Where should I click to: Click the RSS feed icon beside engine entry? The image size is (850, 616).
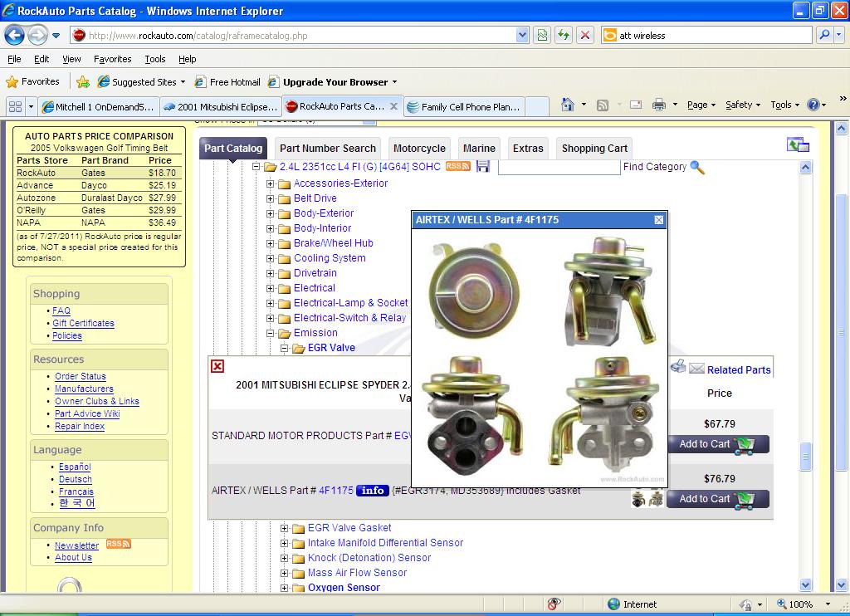point(457,167)
